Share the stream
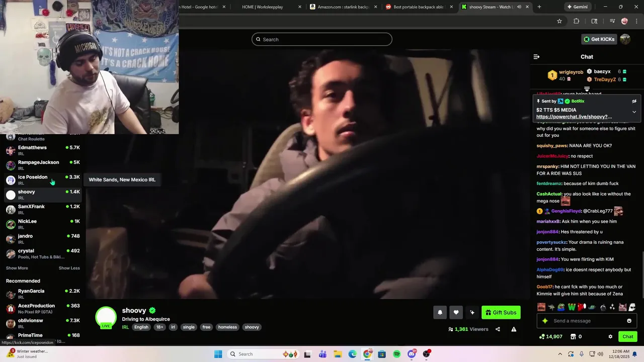Viewport: 644px width, 362px height. [x=498, y=329]
